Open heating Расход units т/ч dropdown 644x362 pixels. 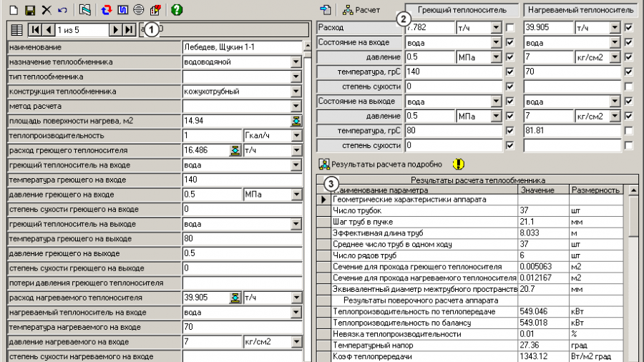click(496, 27)
